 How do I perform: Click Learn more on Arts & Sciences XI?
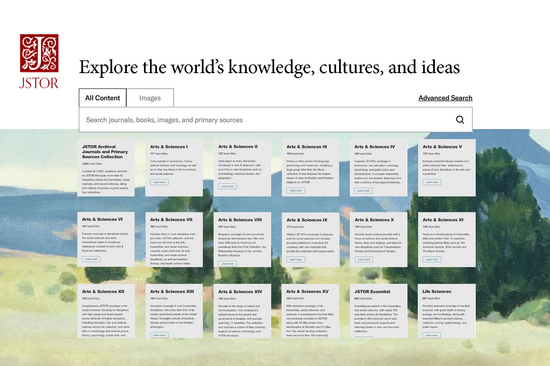tap(432, 259)
